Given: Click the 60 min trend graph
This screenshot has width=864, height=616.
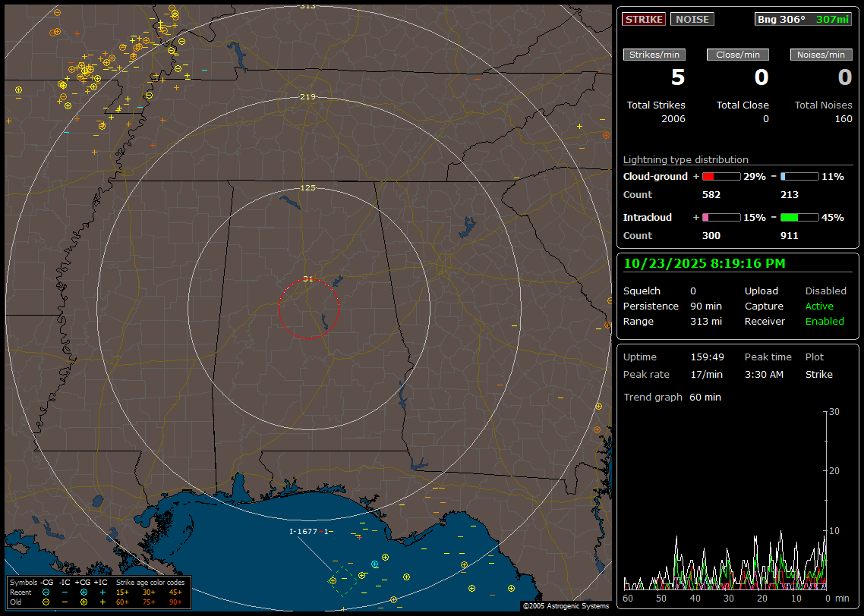Looking at the screenshot, I should pos(725,501).
